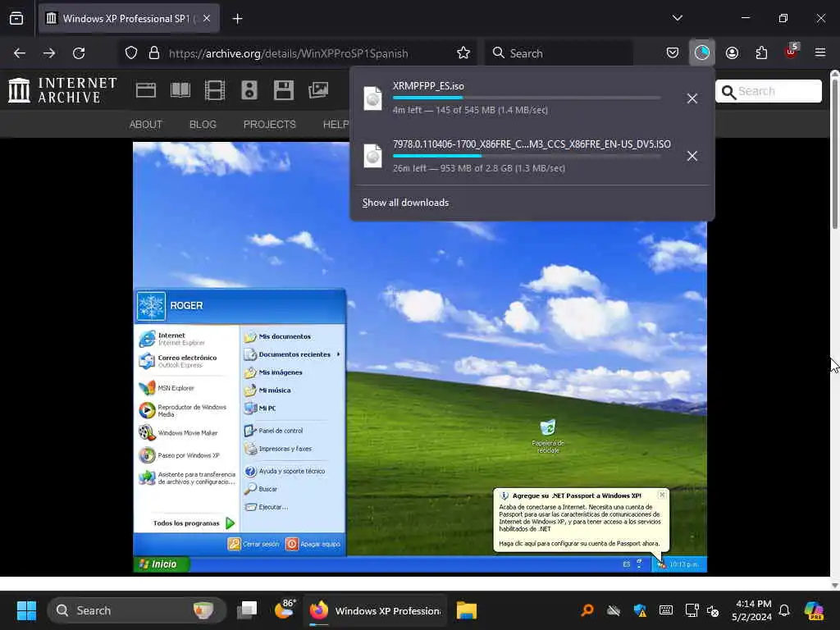Screen dimensions: 840x630
Task: Open the uBlock Origin extension icon
Action: 791,52
